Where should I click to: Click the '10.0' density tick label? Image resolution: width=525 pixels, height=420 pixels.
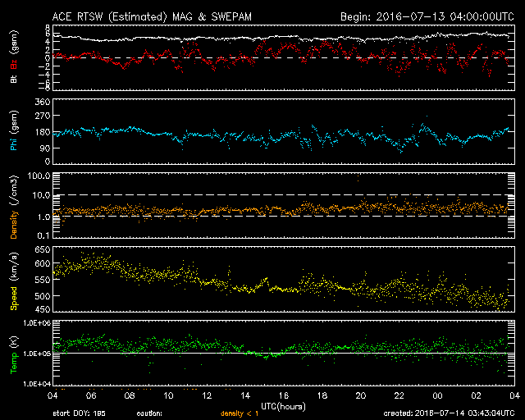coord(41,195)
